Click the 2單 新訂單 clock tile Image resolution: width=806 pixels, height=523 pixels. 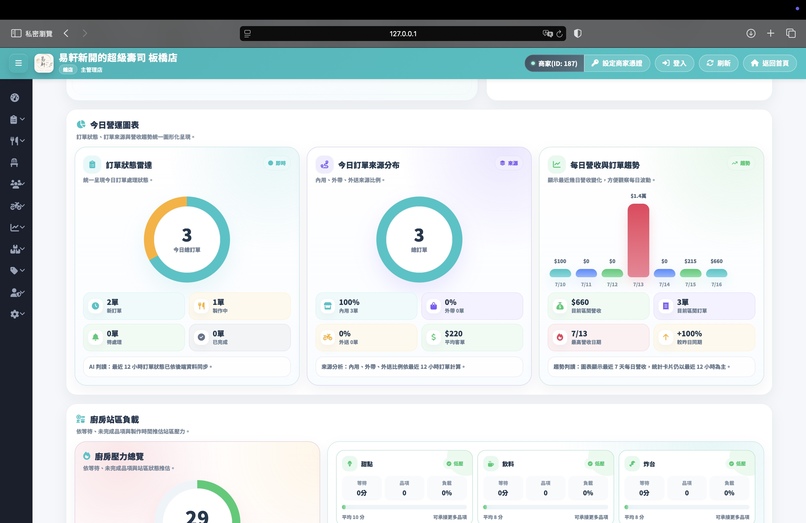134,306
